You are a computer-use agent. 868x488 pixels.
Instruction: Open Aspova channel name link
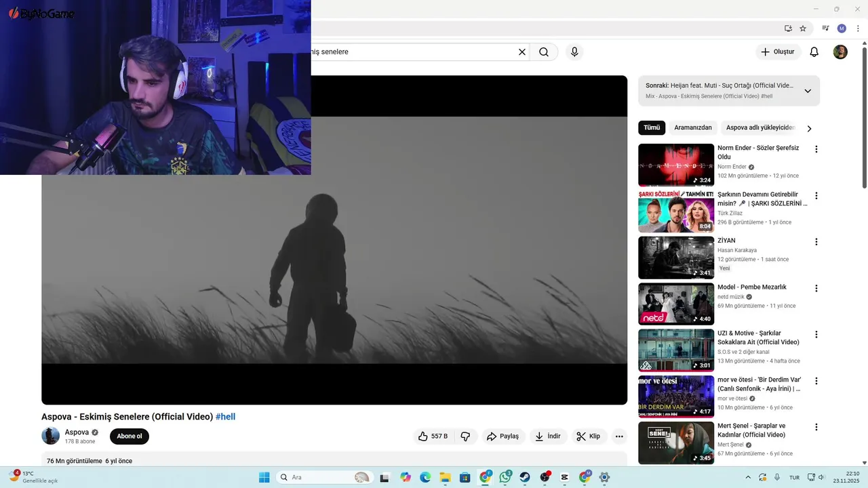[77, 432]
